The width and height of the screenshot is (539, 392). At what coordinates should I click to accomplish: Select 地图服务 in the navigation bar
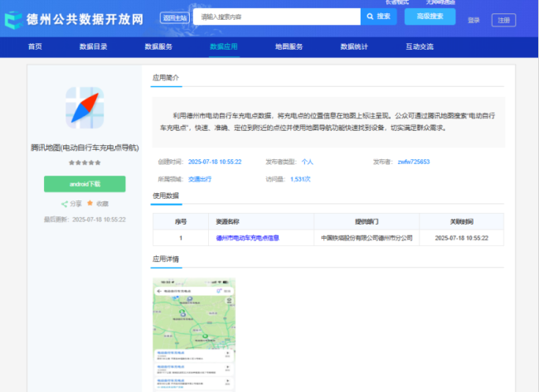(x=289, y=47)
